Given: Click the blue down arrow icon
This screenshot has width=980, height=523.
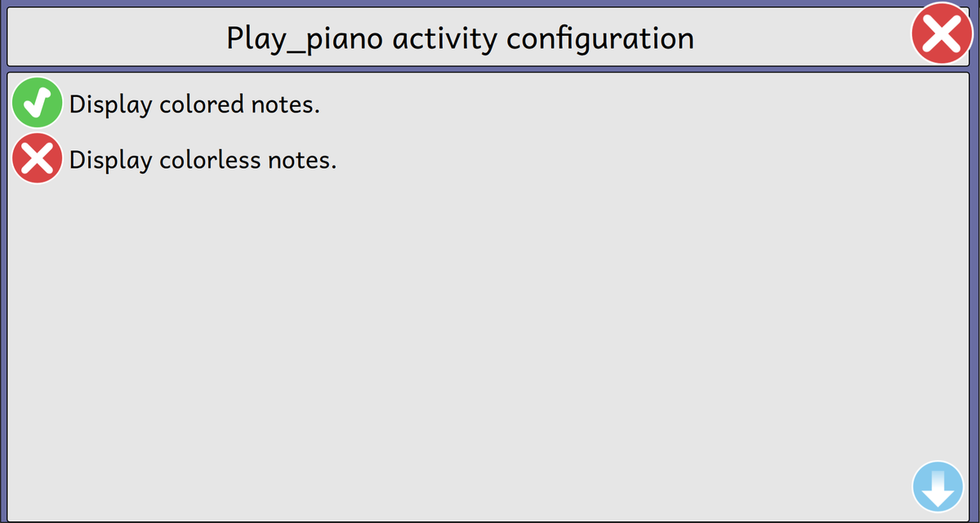Looking at the screenshot, I should [x=938, y=488].
